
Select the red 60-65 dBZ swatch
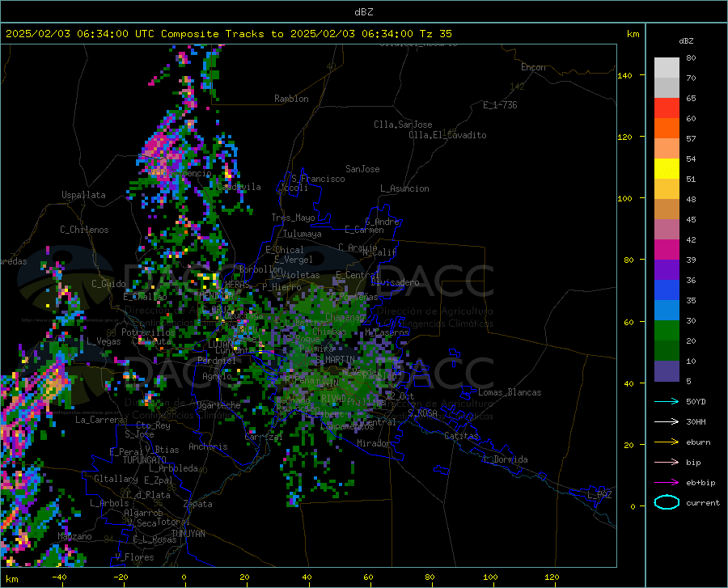[667, 108]
